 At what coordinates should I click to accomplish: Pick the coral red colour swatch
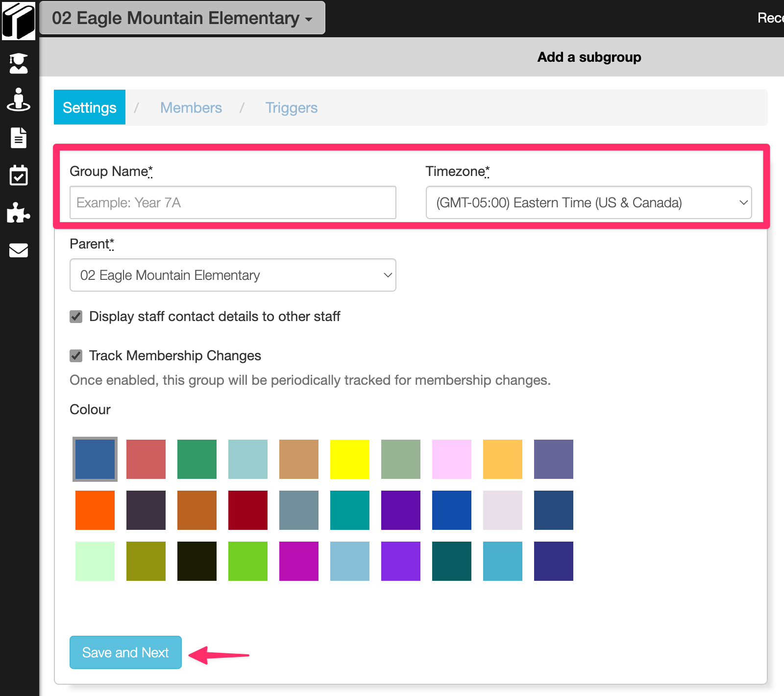[146, 459]
